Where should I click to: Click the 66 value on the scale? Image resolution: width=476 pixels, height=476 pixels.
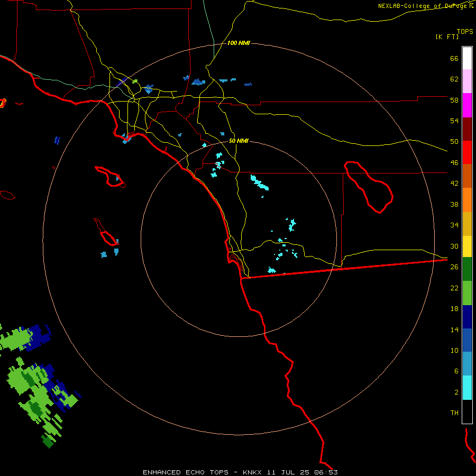pos(454,58)
